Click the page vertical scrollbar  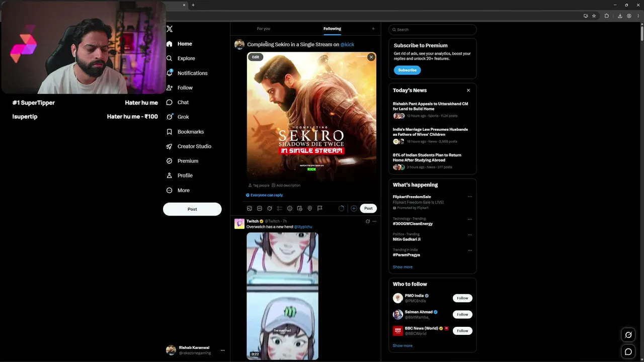(x=642, y=33)
